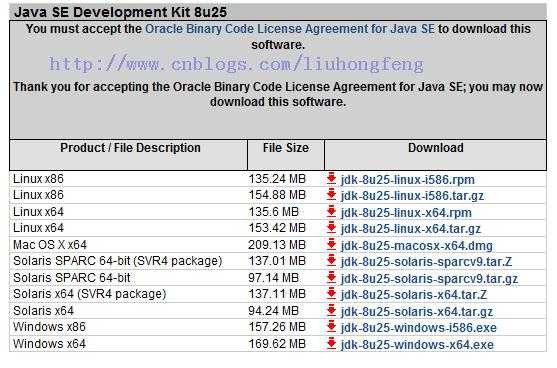This screenshot has width=557, height=368.
Task: Download jdk-8u25-solaris-sparcv9.tar.Z link
Action: click(426, 262)
